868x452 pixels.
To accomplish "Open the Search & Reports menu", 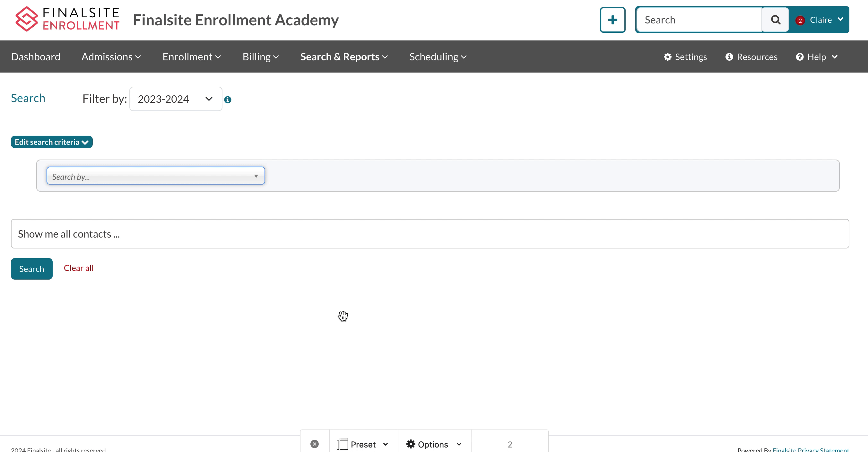I will coord(344,56).
